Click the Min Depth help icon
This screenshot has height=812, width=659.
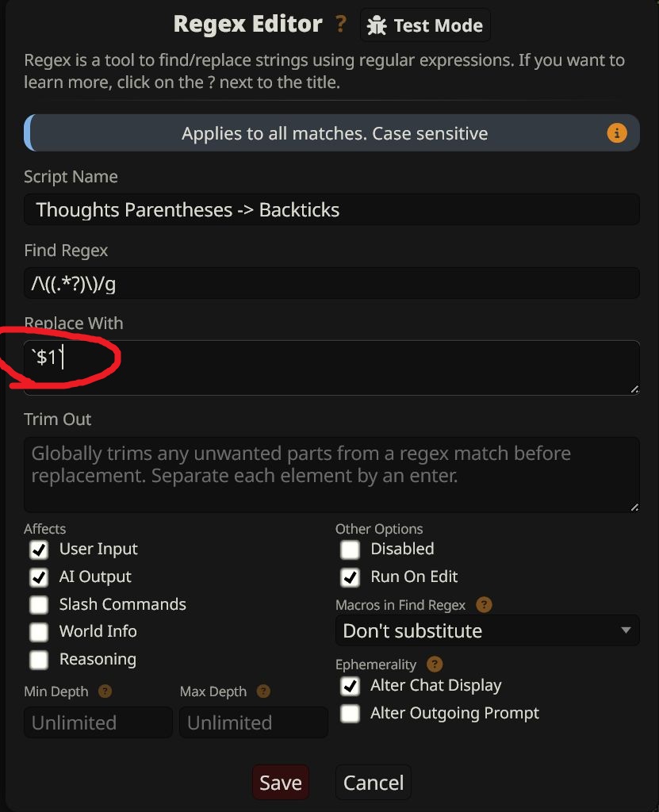pyautogui.click(x=105, y=691)
